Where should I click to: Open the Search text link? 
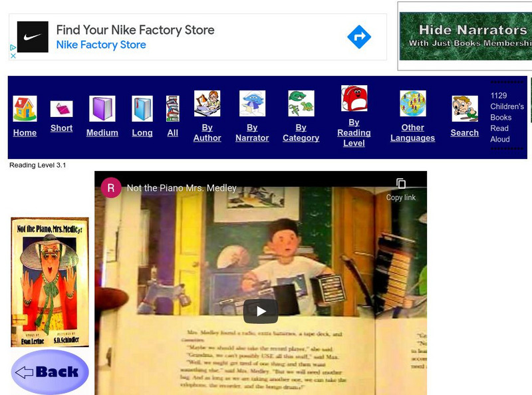pos(464,133)
